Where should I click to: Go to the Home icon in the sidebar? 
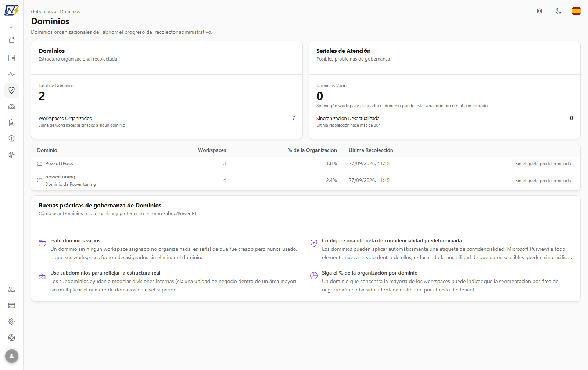coord(12,40)
